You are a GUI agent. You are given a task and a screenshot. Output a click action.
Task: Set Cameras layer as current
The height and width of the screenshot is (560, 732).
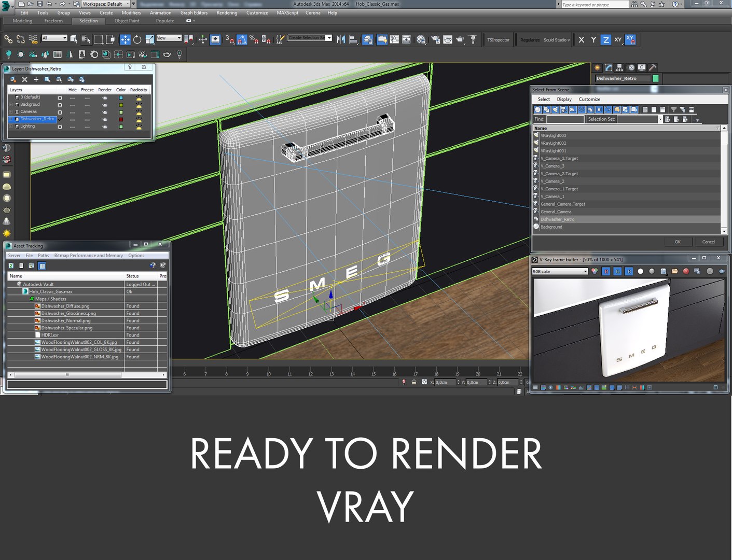[x=60, y=112]
